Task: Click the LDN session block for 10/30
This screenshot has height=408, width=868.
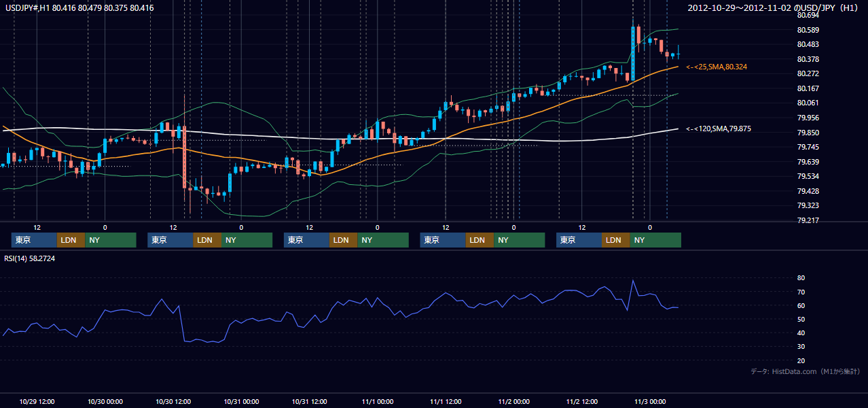Action: [x=207, y=240]
